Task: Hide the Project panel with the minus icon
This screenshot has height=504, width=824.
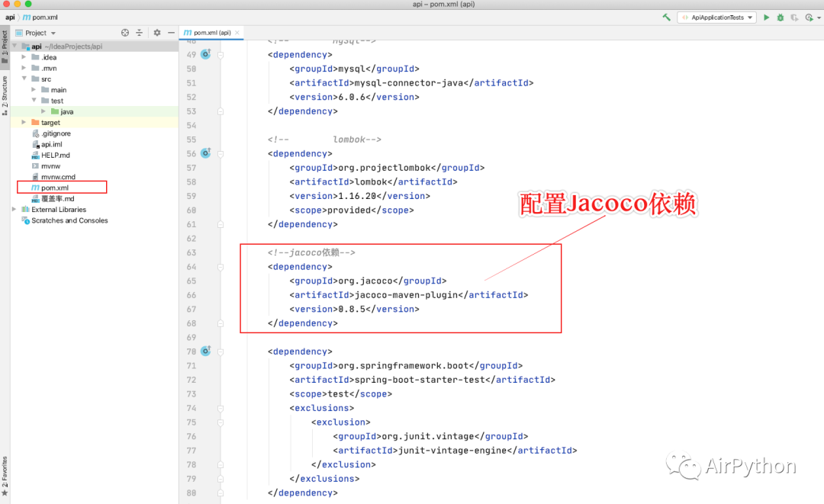Action: (171, 33)
